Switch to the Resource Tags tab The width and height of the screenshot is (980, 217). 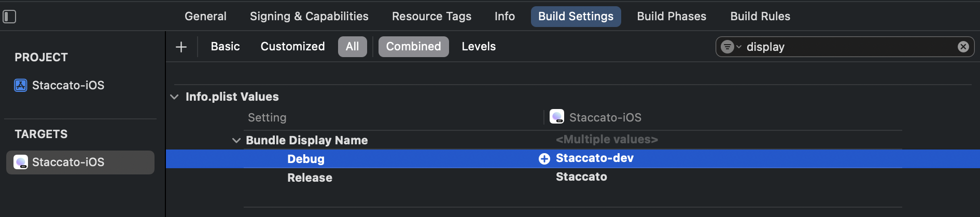click(x=431, y=17)
